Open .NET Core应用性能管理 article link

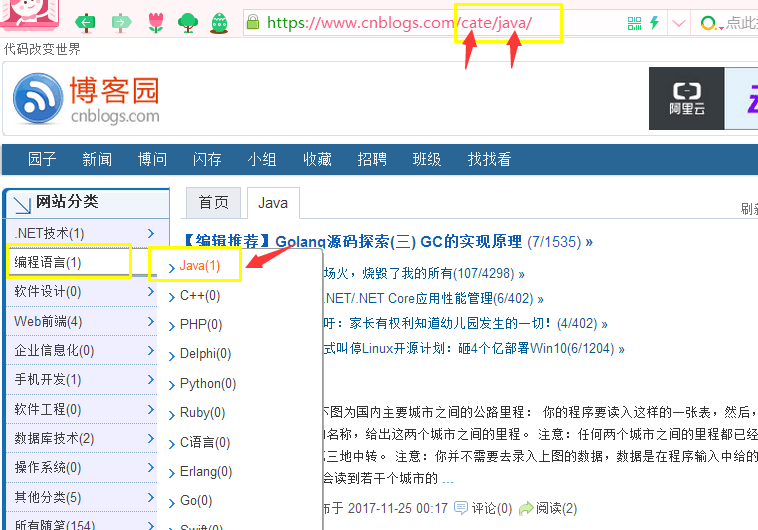(x=434, y=298)
